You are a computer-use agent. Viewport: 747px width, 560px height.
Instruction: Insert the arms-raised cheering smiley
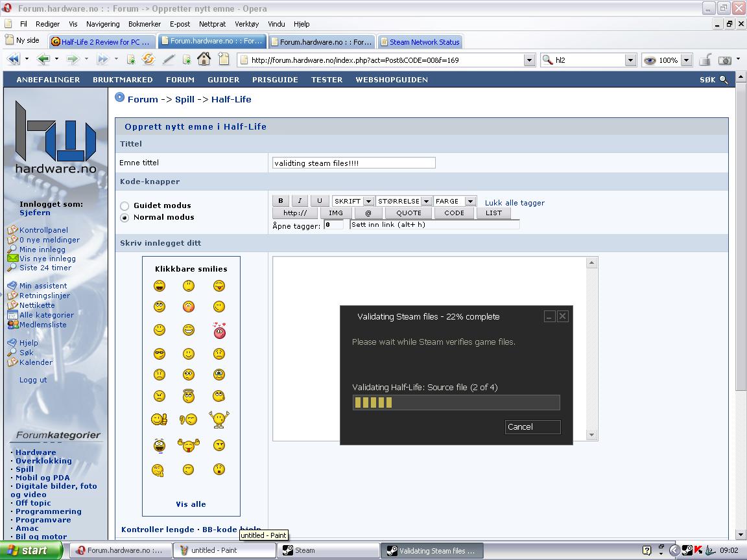pos(219,419)
